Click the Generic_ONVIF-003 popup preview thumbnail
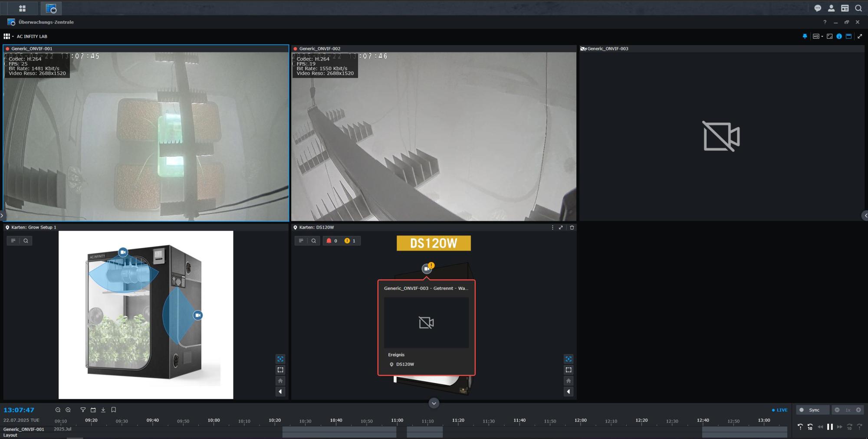 coord(426,322)
